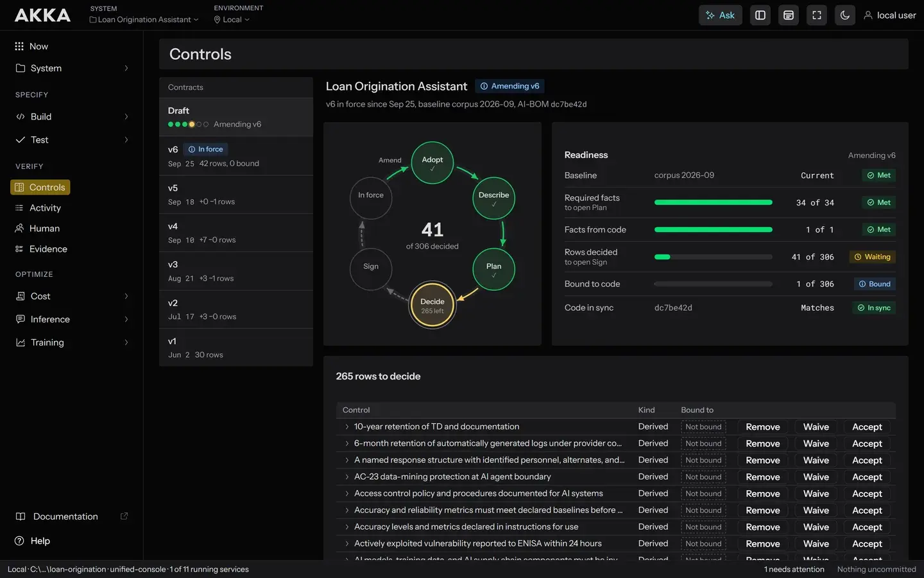Screen dimensions: 924x578
Task: Open the Environment Local dropdown
Action: point(232,20)
